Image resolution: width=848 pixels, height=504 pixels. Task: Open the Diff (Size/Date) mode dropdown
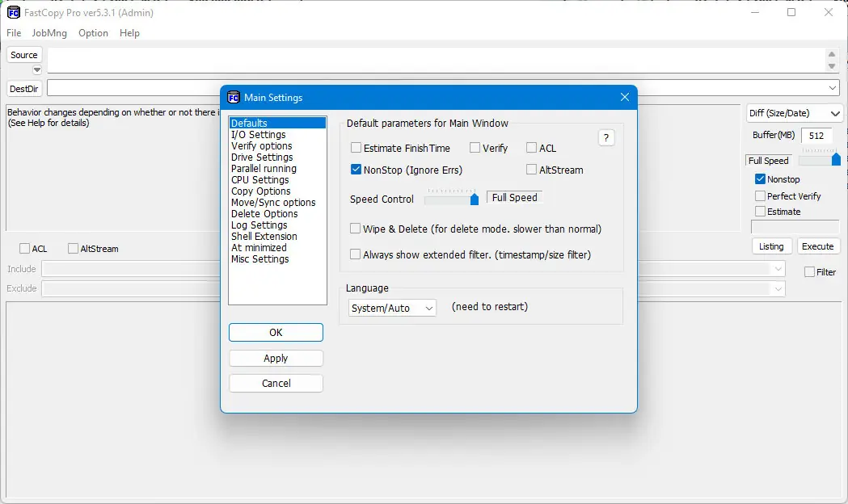tap(795, 113)
